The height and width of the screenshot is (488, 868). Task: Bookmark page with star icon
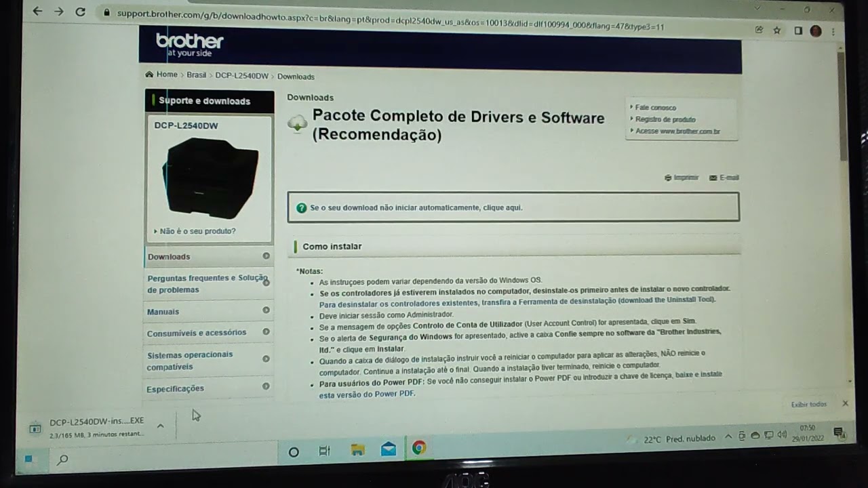point(777,30)
